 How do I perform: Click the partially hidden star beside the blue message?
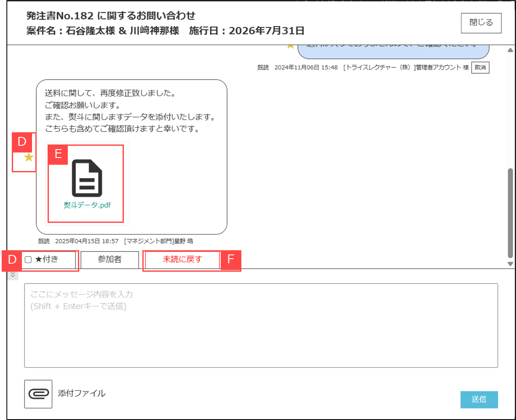point(290,46)
